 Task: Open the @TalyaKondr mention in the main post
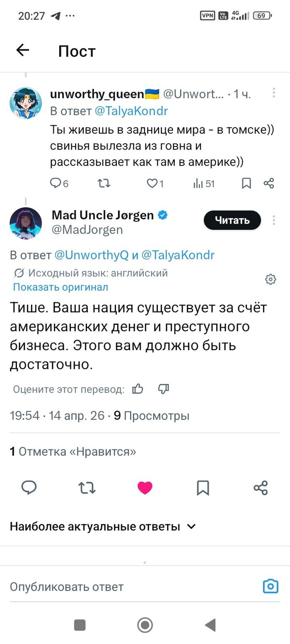(178, 255)
